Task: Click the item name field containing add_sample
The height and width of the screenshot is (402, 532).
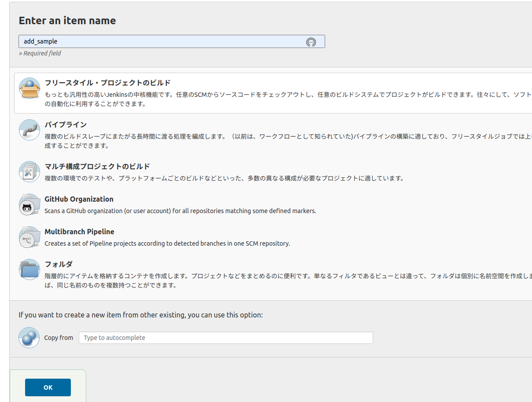Action: 172,41
